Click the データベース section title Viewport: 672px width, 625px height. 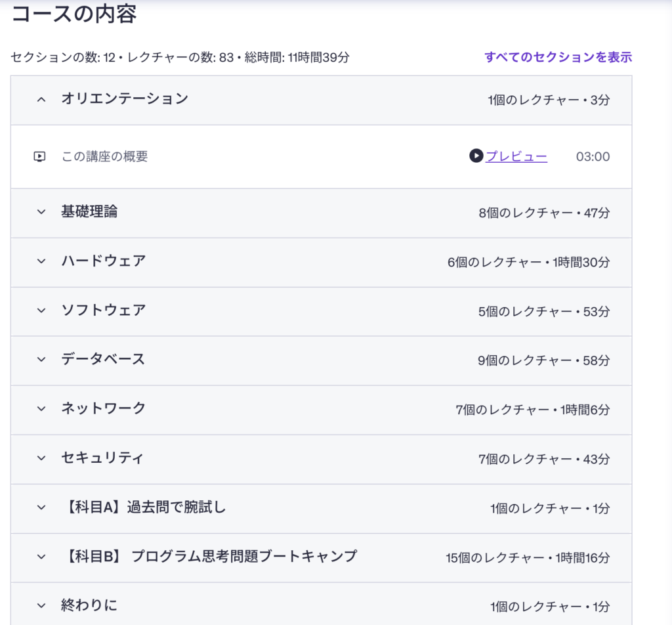point(103,360)
